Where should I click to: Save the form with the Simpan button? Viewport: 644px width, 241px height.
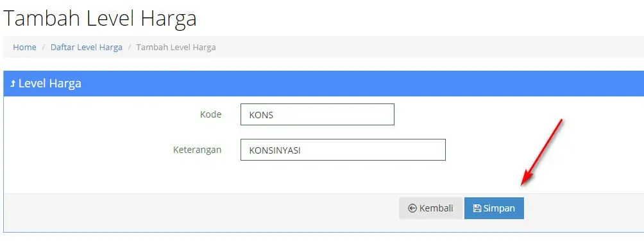pos(494,208)
